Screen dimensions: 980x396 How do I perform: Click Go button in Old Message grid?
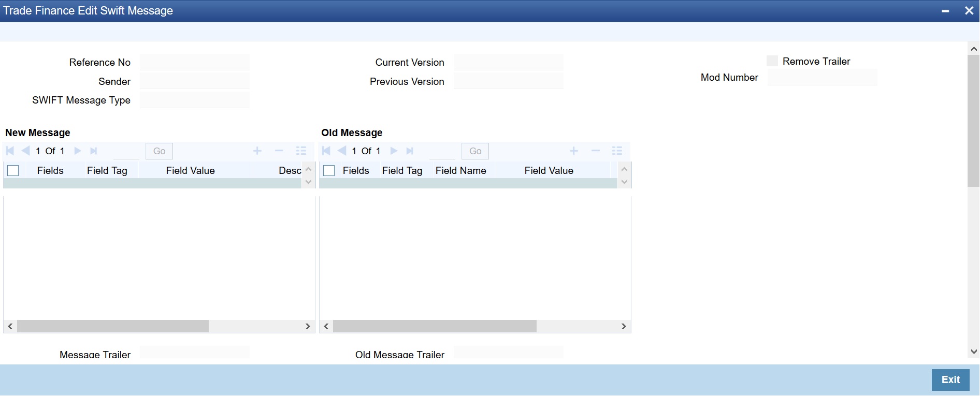(x=475, y=151)
